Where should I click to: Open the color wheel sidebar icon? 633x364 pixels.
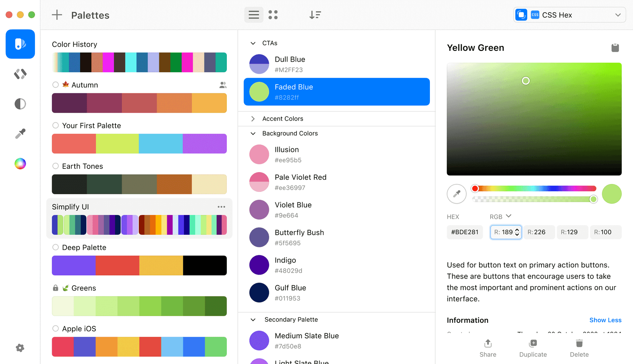pos(20,164)
